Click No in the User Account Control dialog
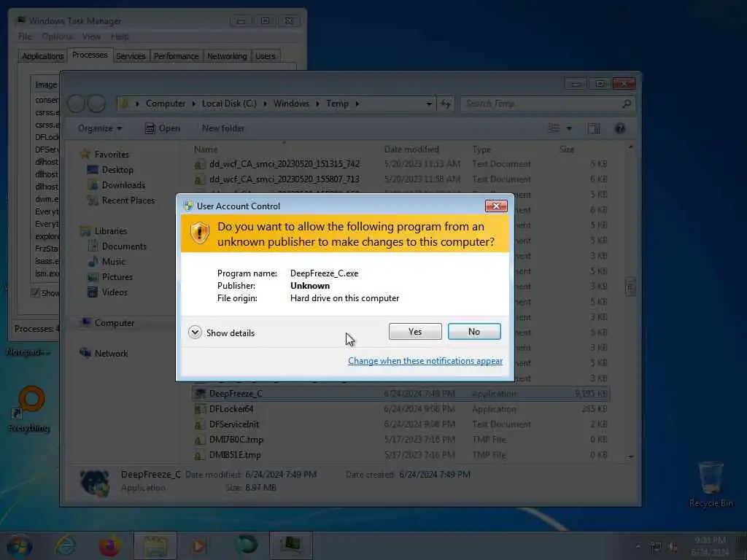The image size is (747, 560). pos(474,332)
